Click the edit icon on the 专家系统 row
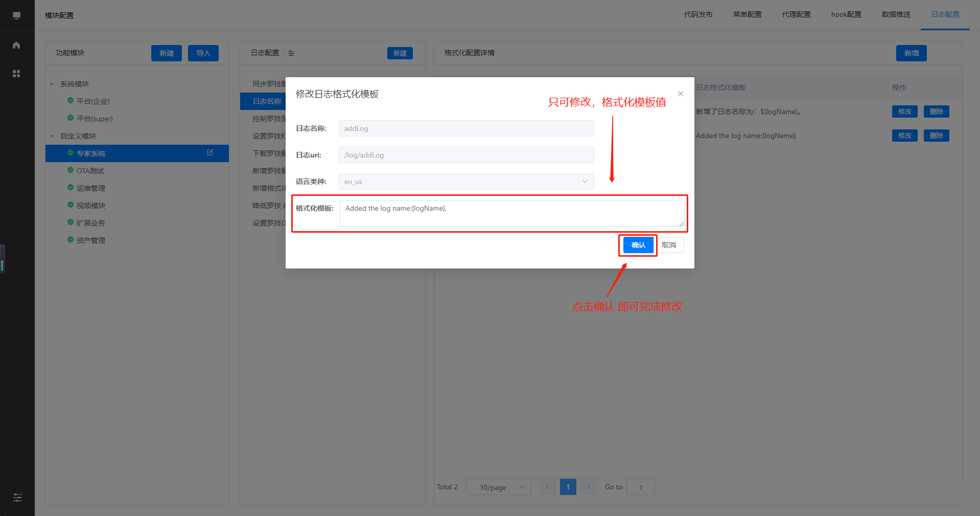The height and width of the screenshot is (516, 980). pyautogui.click(x=210, y=152)
